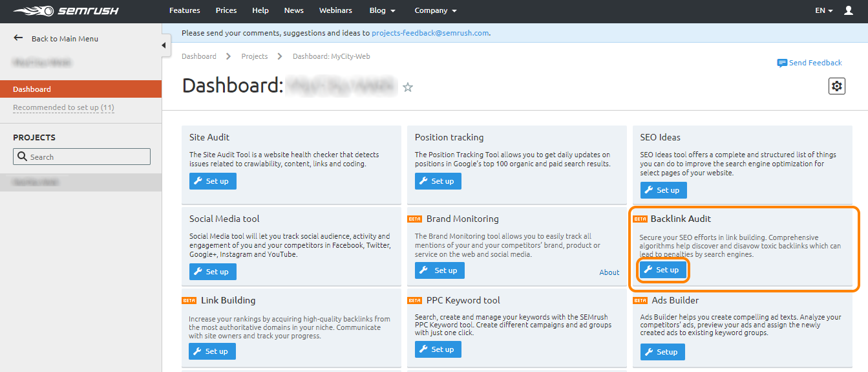Select the Dashboard sidebar item
This screenshot has height=372, width=868.
tap(81, 89)
